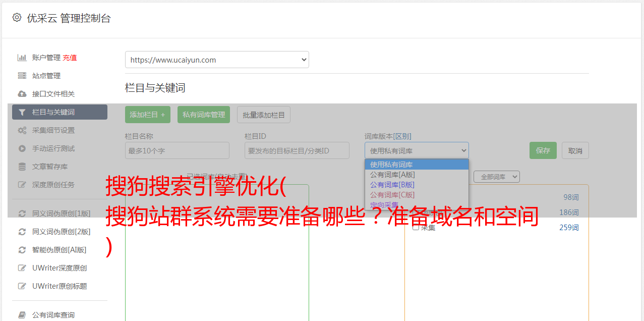Click the book icon for 公有词库查询

click(22, 315)
